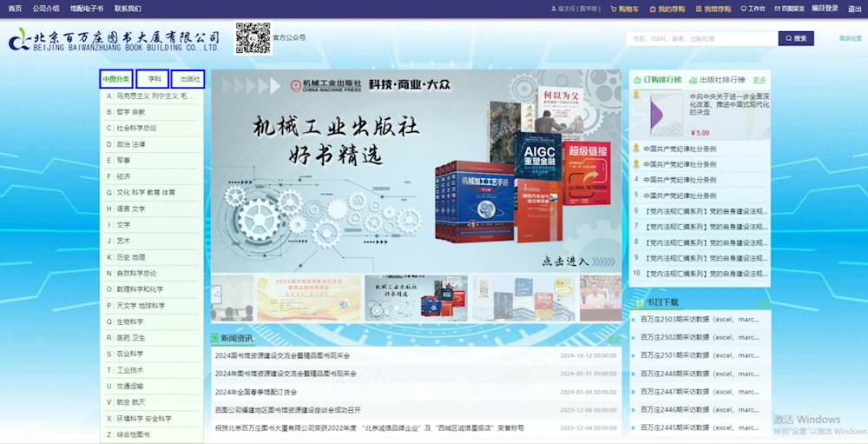Click 点击进入 on the main banner
868x444 pixels.
click(x=578, y=262)
